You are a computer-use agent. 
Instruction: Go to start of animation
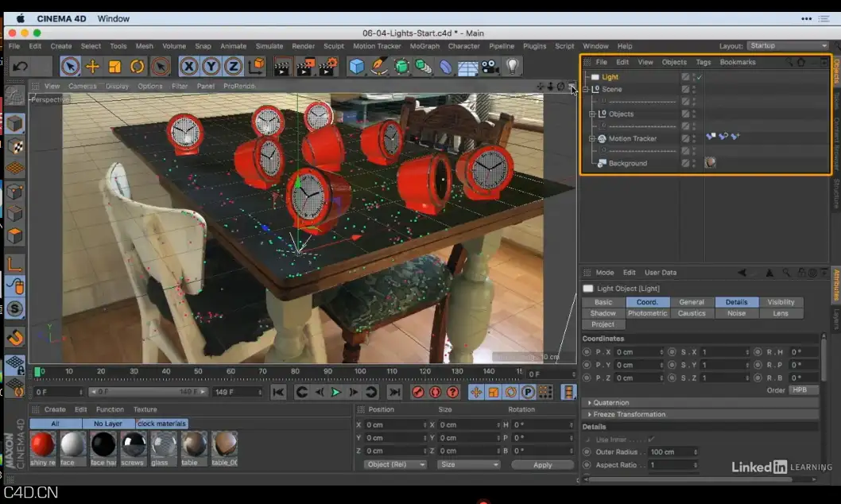click(x=278, y=392)
